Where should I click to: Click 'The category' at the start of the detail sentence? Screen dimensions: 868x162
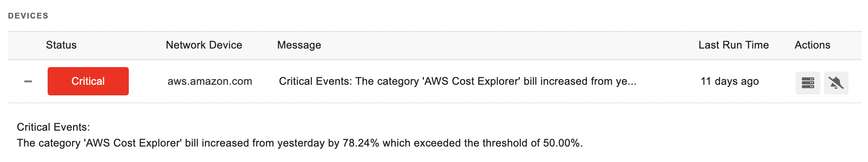(49, 143)
